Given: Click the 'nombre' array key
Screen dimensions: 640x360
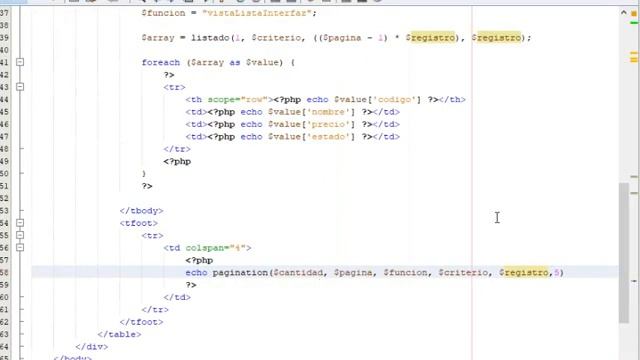Looking at the screenshot, I should coord(328,112).
